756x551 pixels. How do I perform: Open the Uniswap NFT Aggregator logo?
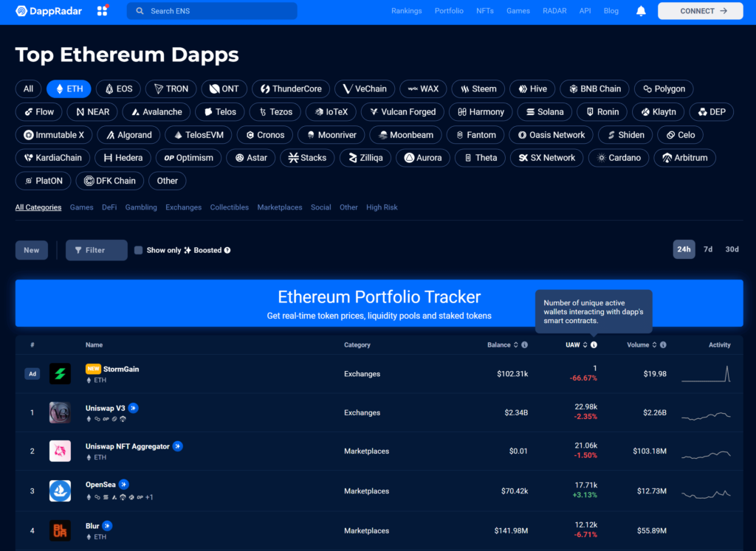[x=61, y=451]
